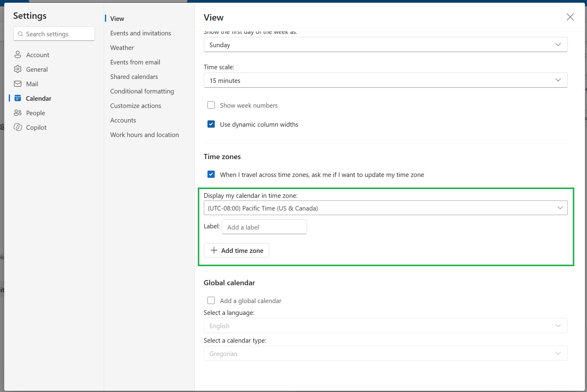Open Conditional formatting settings
The width and height of the screenshot is (587, 392).
(142, 91)
